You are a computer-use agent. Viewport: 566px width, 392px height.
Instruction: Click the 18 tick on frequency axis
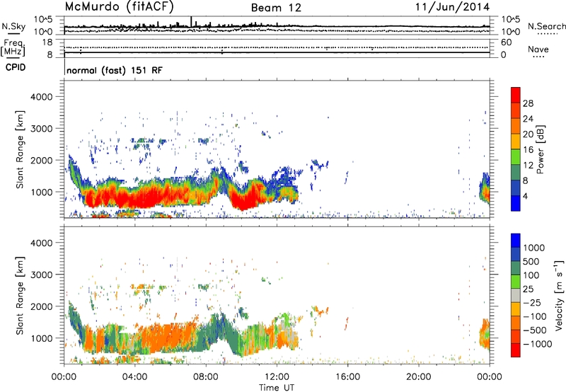click(x=47, y=42)
